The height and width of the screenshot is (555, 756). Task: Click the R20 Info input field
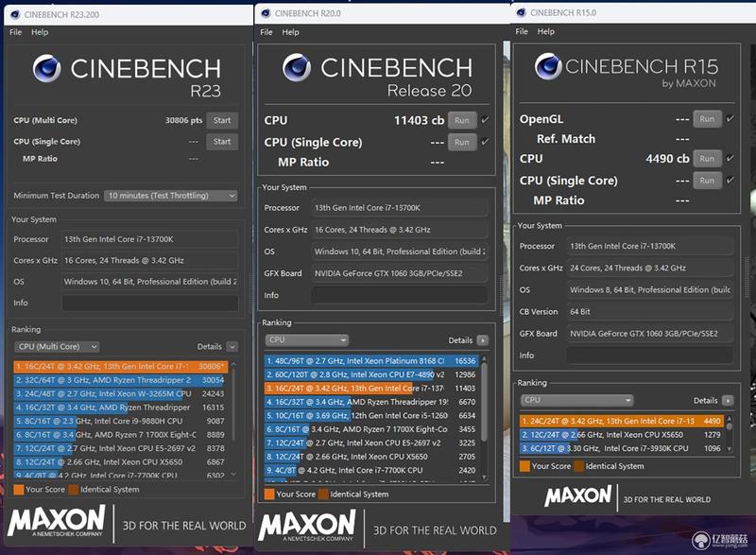[400, 295]
